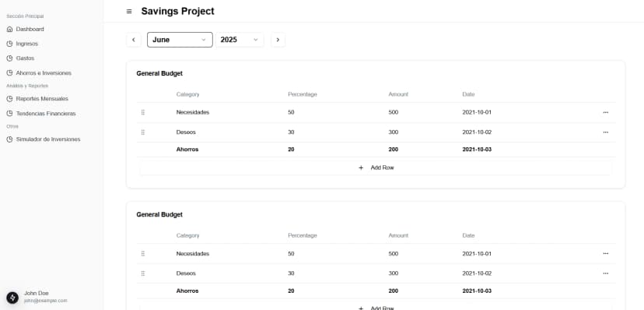Viewport: 644px width, 310px height.
Task: Click the Reportes Mensuales icon
Action: pyautogui.click(x=10, y=99)
